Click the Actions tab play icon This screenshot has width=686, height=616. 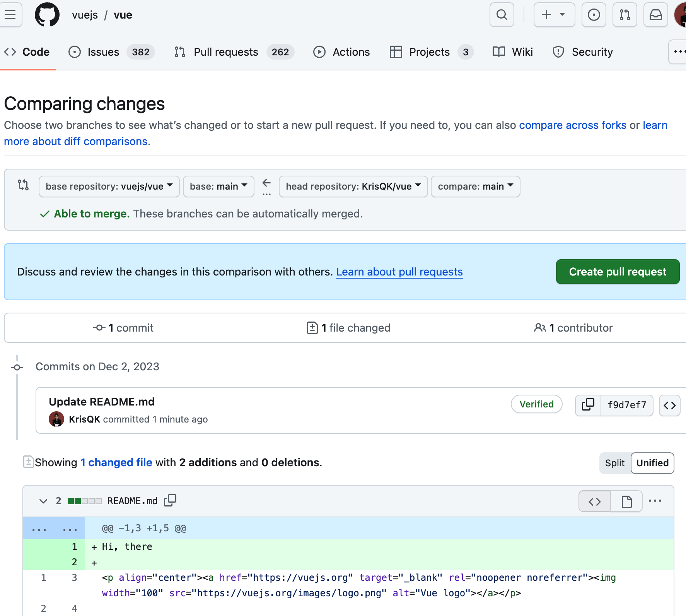[319, 52]
